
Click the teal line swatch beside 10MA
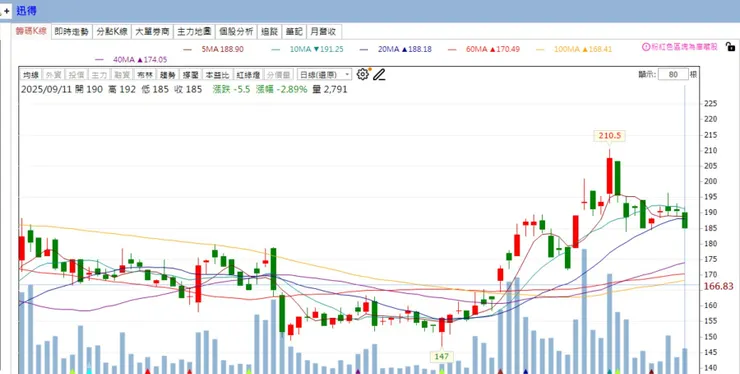click(x=276, y=49)
